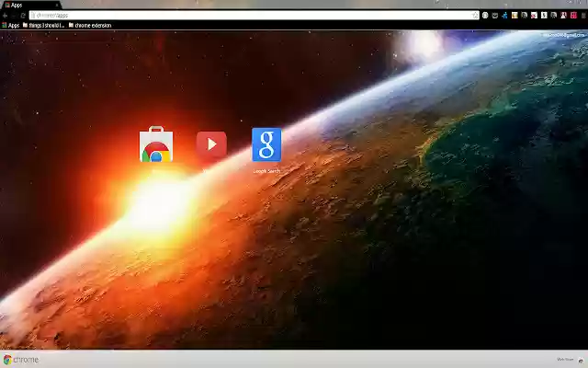Reload the page with the refresh icon
Screen dimensions: 588x368
tap(23, 16)
